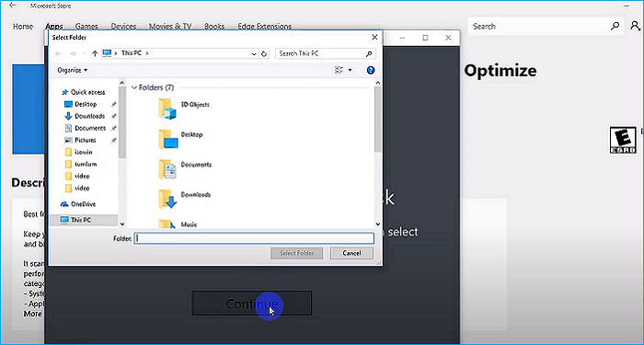Viewport: 644px width, 345px height.
Task: Open the Games tab in Microsoft Store
Action: point(86,27)
